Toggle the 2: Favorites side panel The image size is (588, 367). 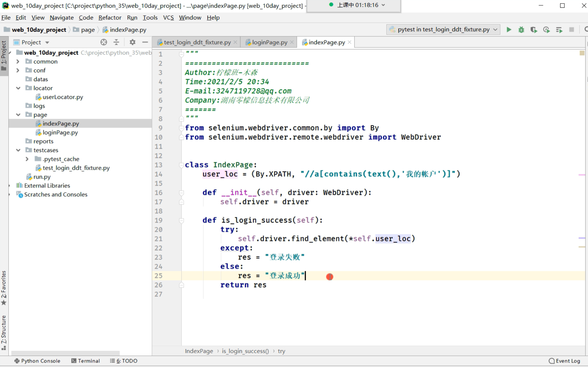(4, 288)
